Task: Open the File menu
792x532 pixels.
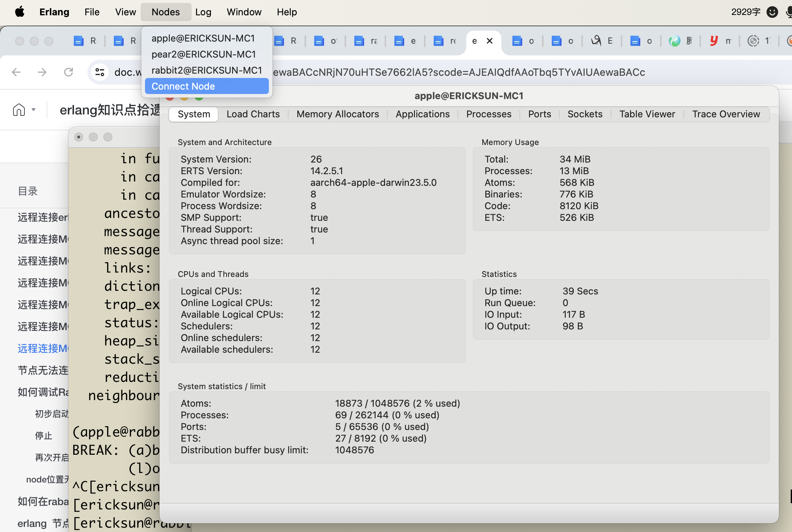Action: pos(92,12)
